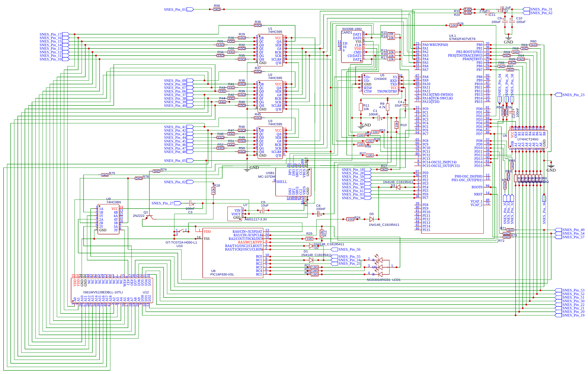This screenshot has width=588, height=374.
Task: Select the C12 capacitor designator
Action: 505,11
